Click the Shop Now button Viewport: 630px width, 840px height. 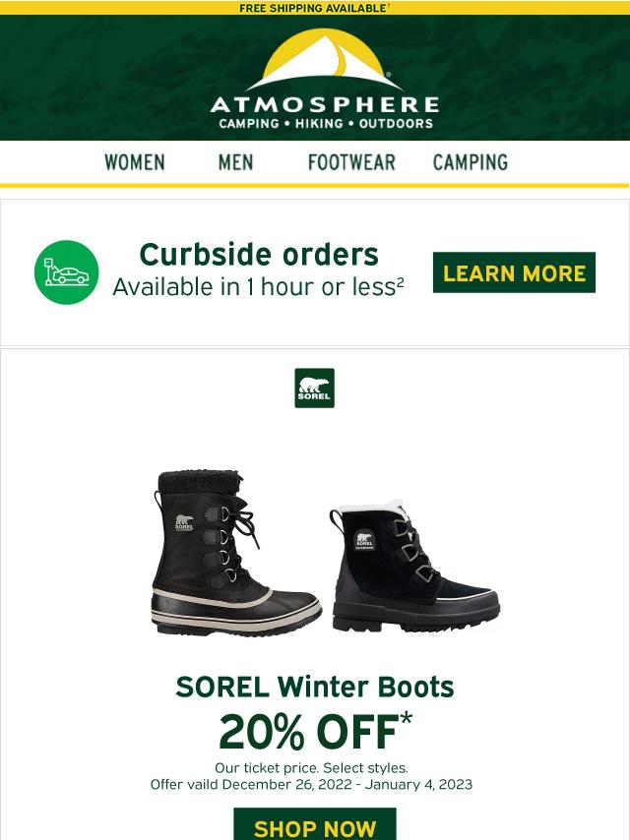(315, 825)
